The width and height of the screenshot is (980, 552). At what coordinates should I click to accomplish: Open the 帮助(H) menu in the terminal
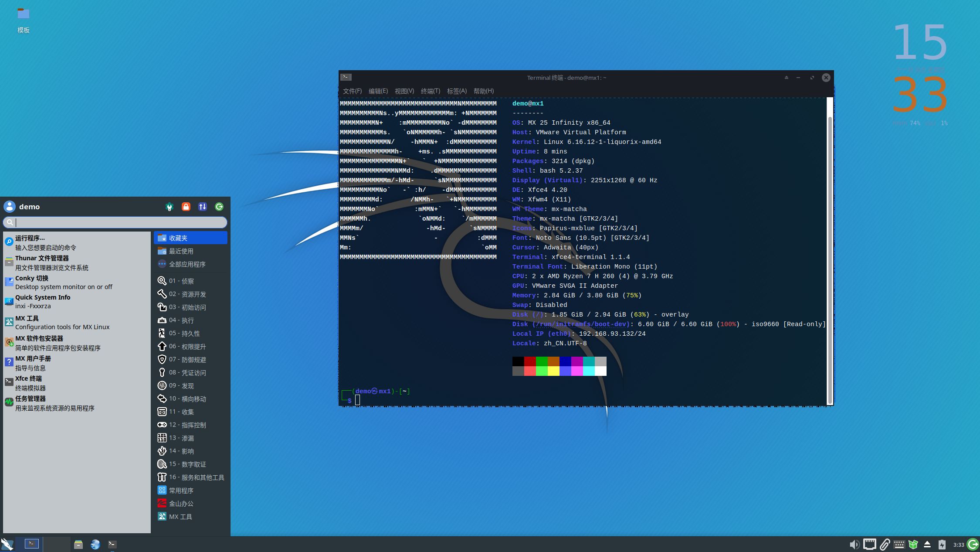click(483, 91)
